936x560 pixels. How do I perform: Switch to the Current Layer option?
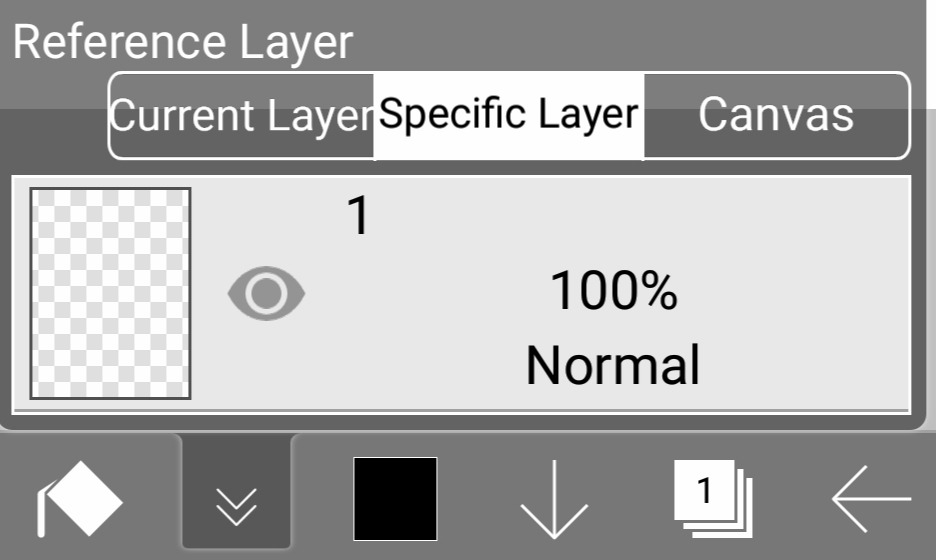pyautogui.click(x=241, y=115)
